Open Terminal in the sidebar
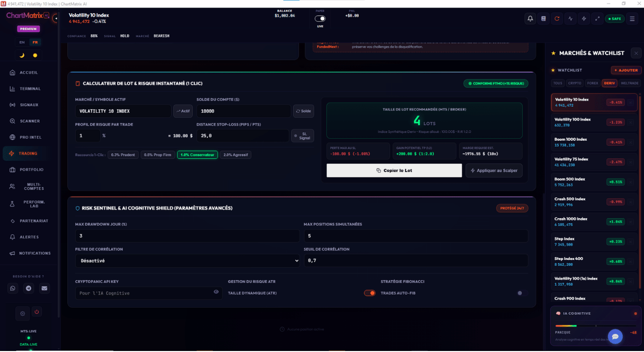644x352 pixels. click(x=29, y=89)
